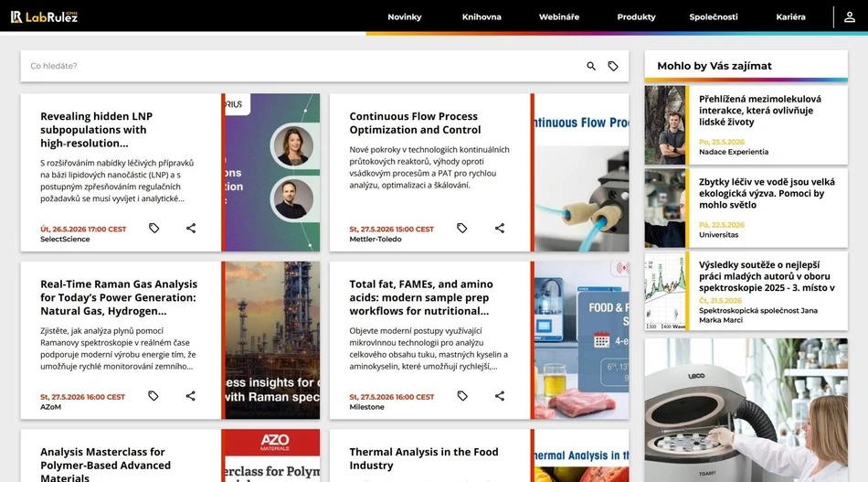The height and width of the screenshot is (482, 868).
Task: Click the tag filter icon in search bar
Action: point(613,66)
